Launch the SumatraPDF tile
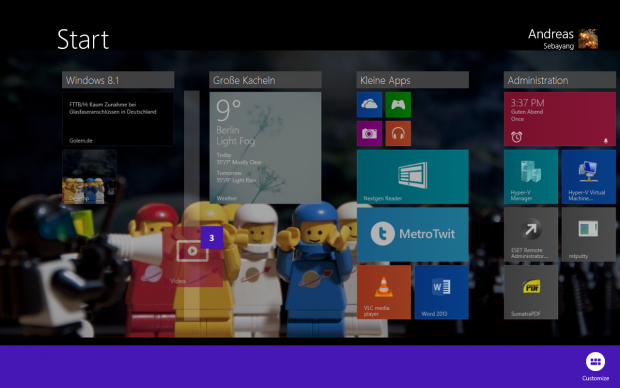 click(531, 292)
